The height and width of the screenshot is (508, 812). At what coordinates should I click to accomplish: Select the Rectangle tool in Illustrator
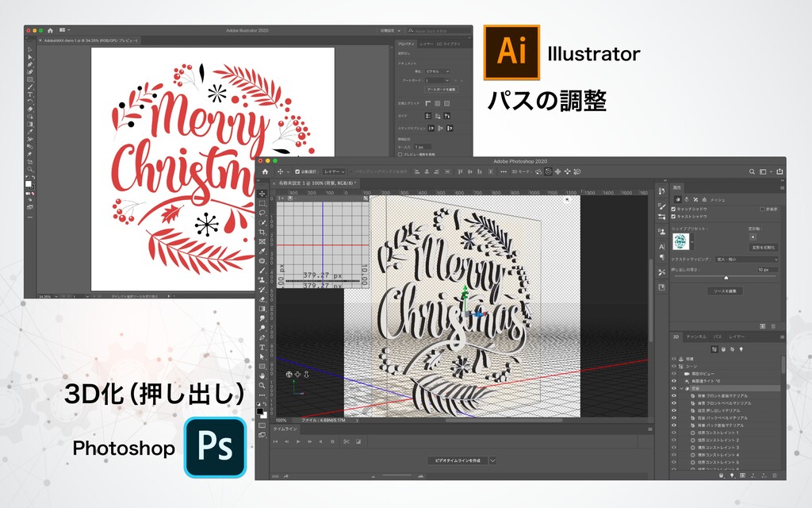30,79
